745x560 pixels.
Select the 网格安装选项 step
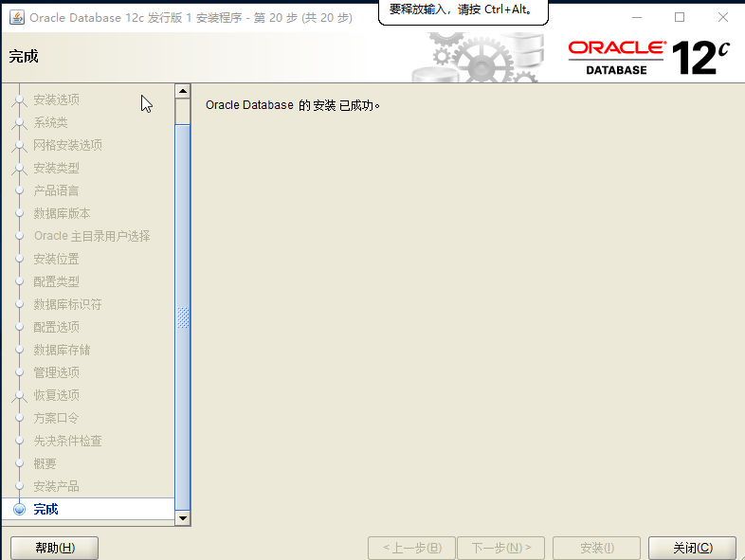click(67, 145)
